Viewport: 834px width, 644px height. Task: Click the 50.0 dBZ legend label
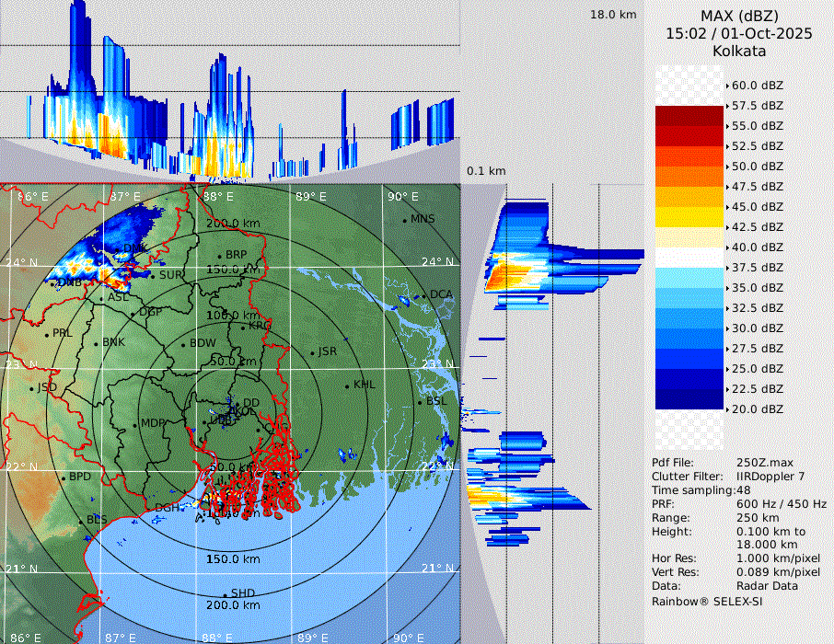coord(757,167)
